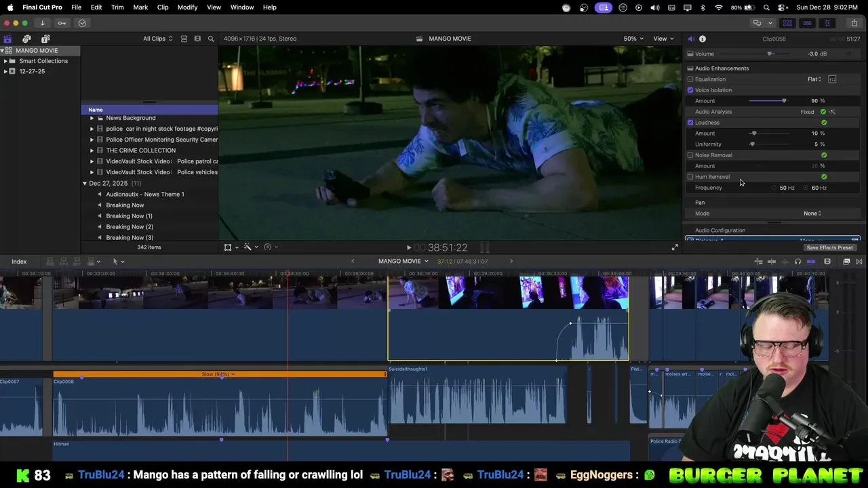Adjust the Volume slider handle

770,54
